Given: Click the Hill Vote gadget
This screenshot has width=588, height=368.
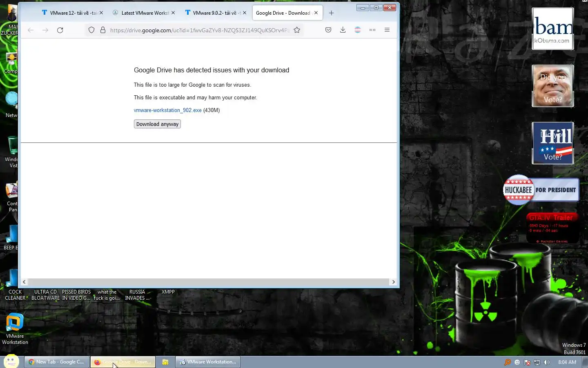Looking at the screenshot, I should point(552,143).
